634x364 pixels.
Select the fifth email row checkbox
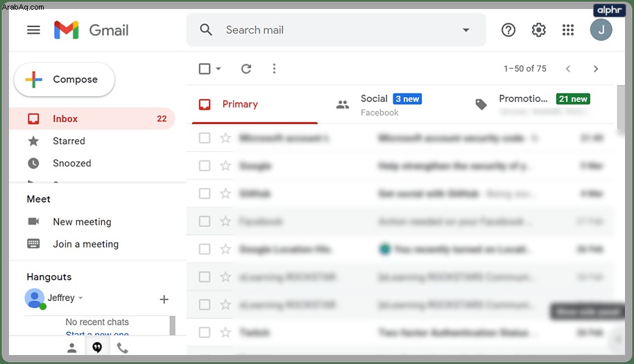205,250
